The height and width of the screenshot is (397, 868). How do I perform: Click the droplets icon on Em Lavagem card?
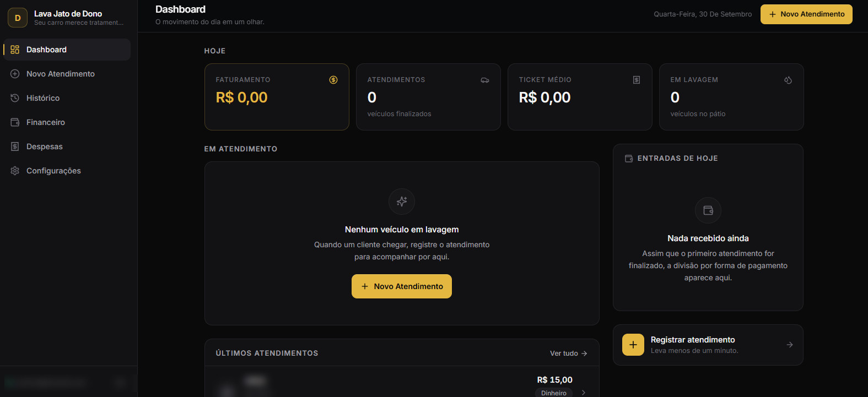(x=788, y=80)
